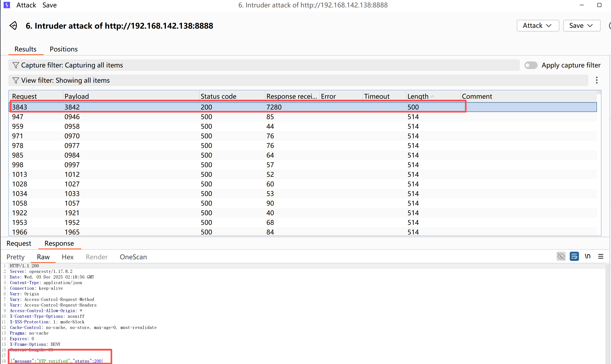Select result row with payload 0946
This screenshot has width=611, height=364.
click(x=72, y=117)
